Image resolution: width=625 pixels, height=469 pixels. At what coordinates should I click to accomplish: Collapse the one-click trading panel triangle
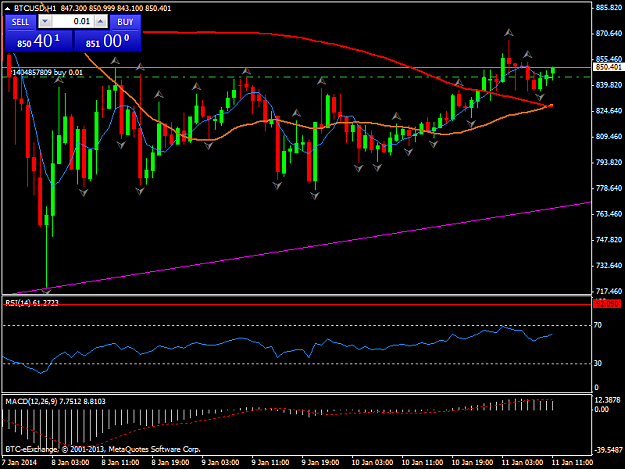click(x=7, y=8)
